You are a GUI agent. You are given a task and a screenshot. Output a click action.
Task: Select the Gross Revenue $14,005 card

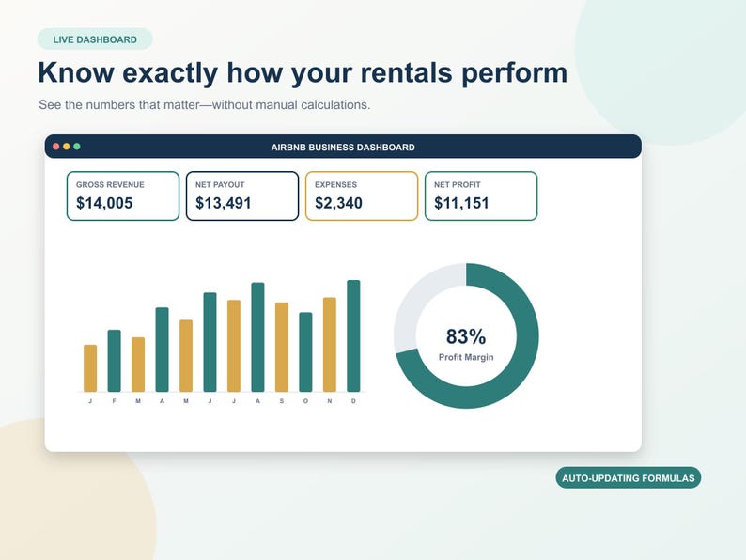[x=123, y=196]
